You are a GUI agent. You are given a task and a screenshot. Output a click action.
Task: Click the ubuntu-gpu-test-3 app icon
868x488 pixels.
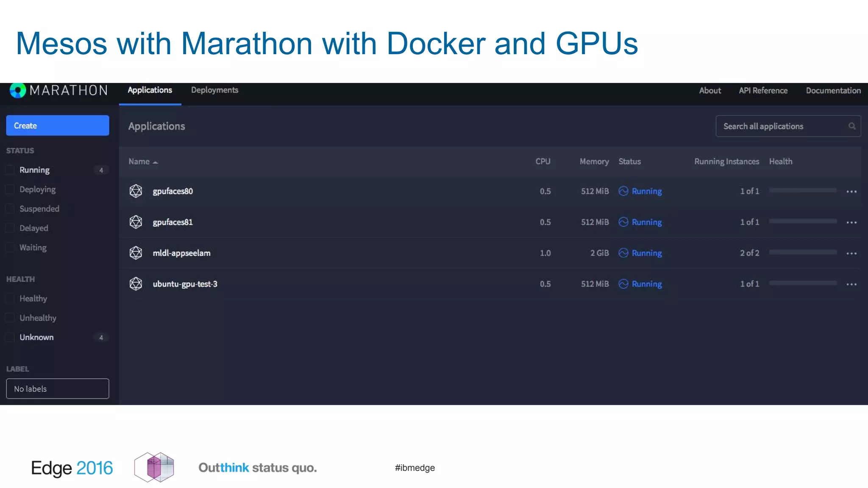[x=136, y=284]
